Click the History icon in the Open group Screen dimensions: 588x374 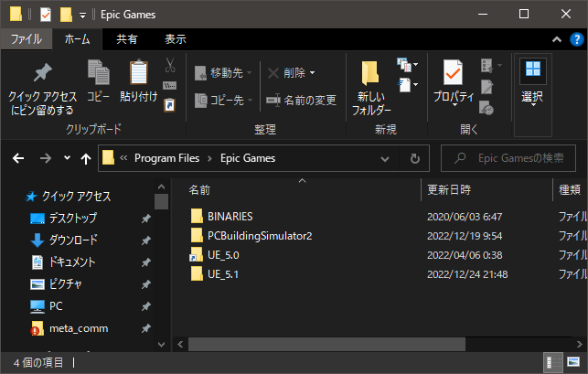[x=486, y=108]
